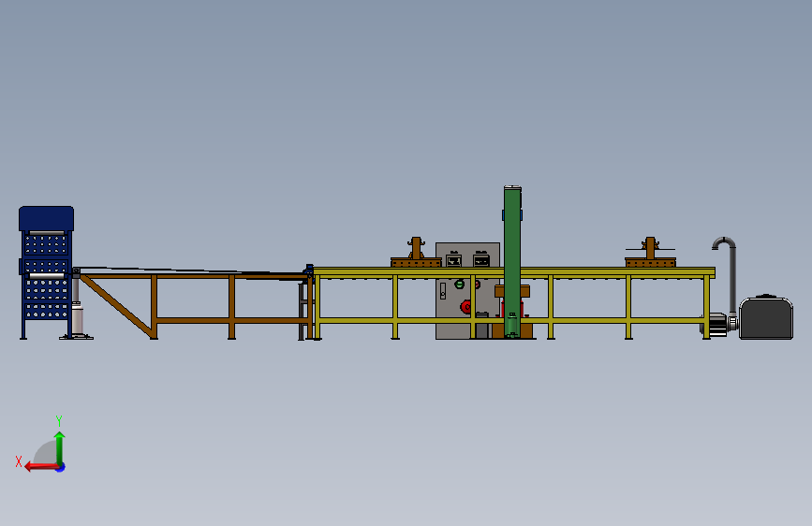Click the green Y axis arrow of triad
This screenshot has height=526, width=812.
(60, 447)
